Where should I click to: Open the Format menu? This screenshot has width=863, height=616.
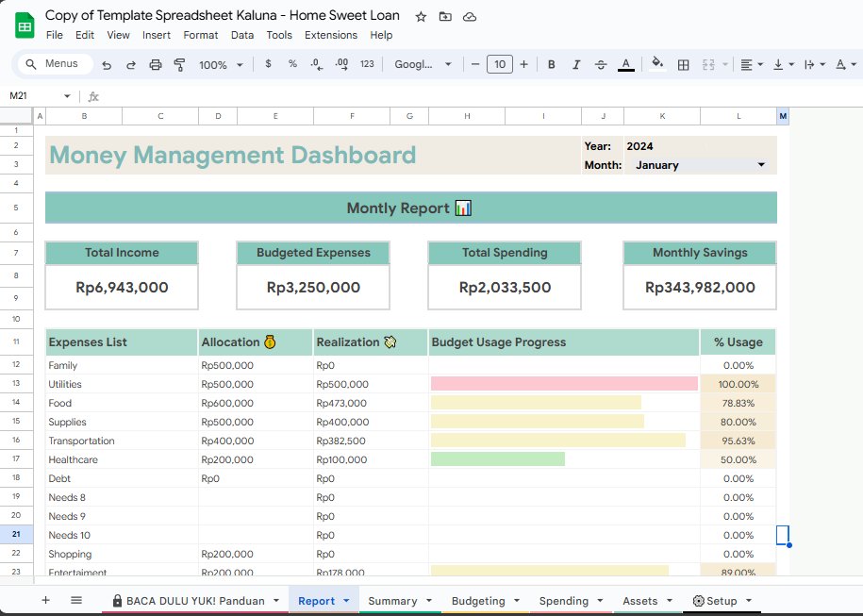[x=200, y=35]
